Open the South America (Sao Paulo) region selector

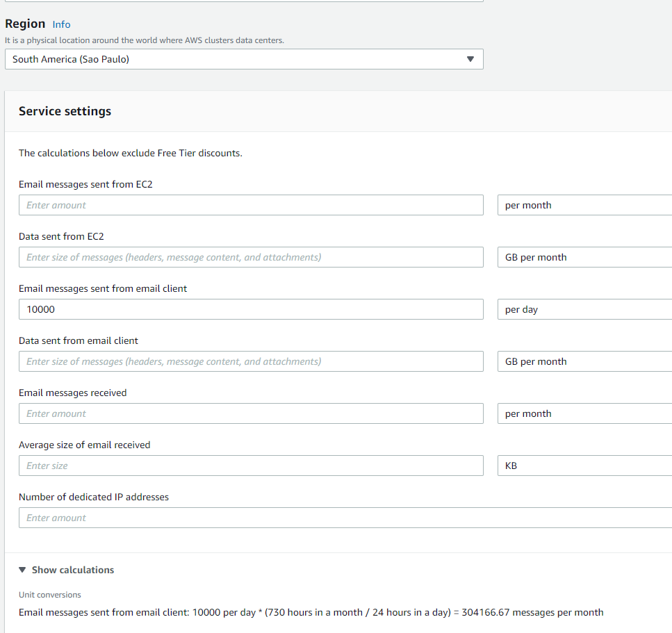[243, 59]
